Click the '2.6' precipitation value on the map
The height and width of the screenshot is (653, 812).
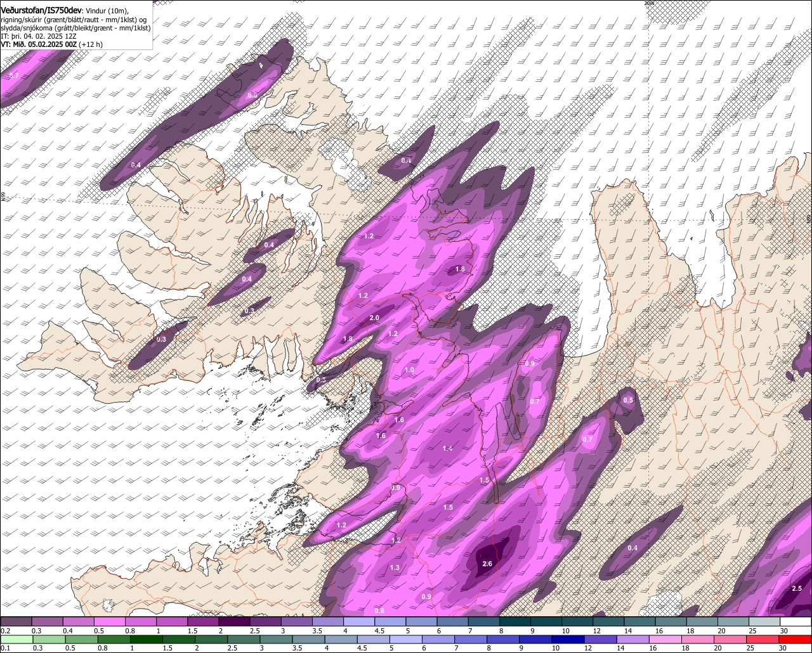point(487,564)
